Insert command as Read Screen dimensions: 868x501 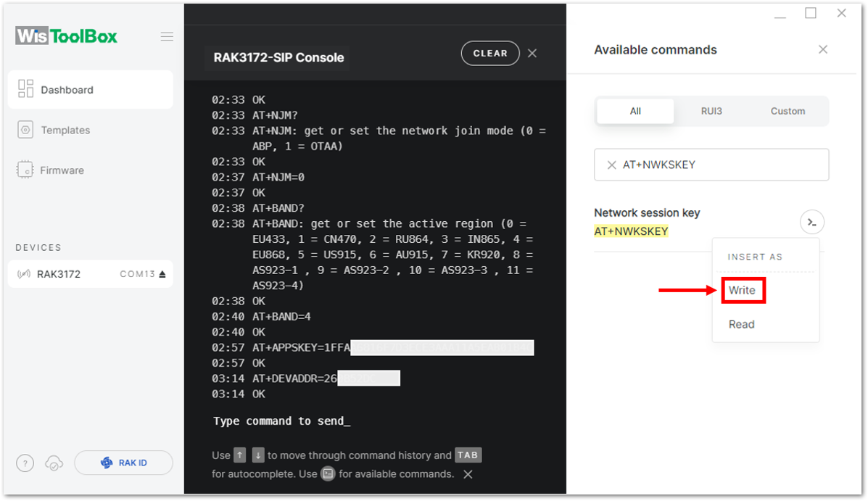[741, 324]
